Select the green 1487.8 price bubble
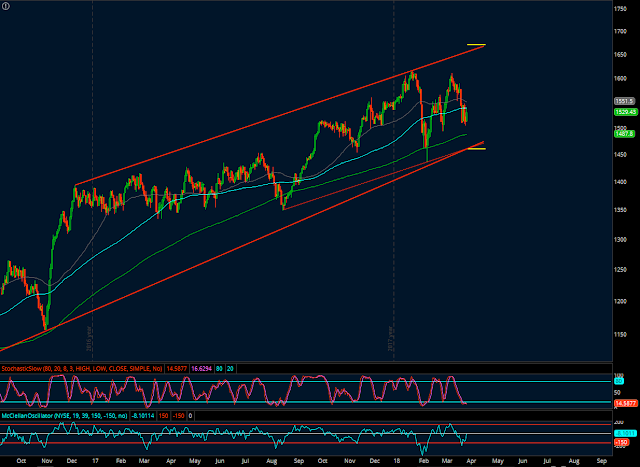This screenshot has height=467, width=640. click(x=624, y=134)
